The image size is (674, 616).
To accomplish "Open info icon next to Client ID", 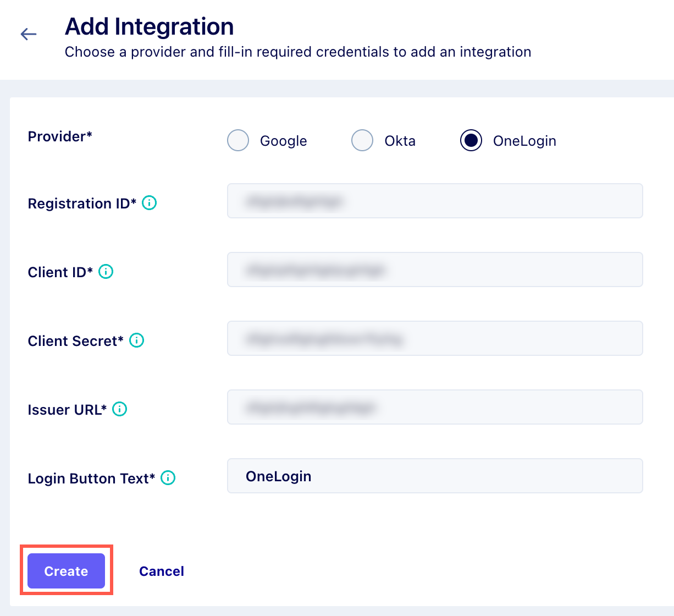I will click(x=106, y=272).
